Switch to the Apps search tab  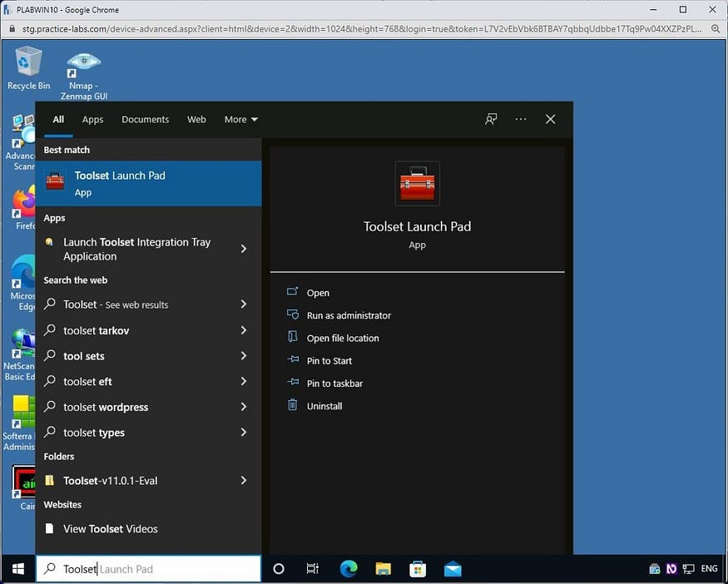click(92, 119)
